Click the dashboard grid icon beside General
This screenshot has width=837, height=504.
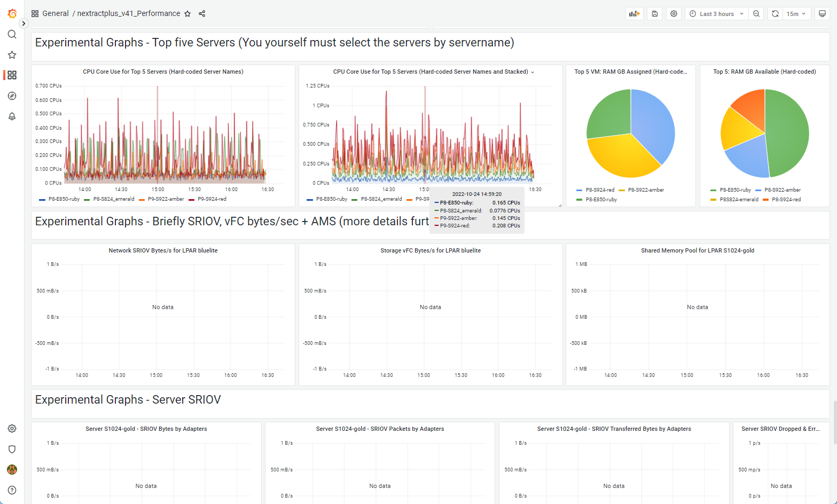pos(35,14)
